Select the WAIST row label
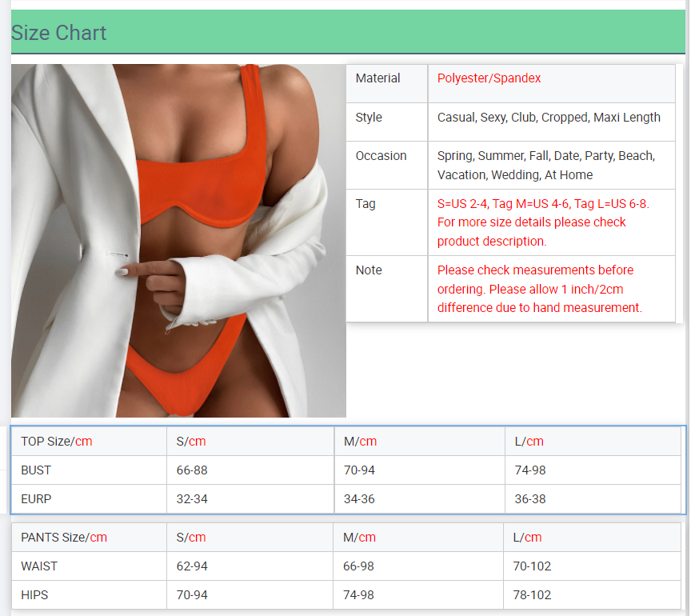The height and width of the screenshot is (616, 695). coord(39,566)
